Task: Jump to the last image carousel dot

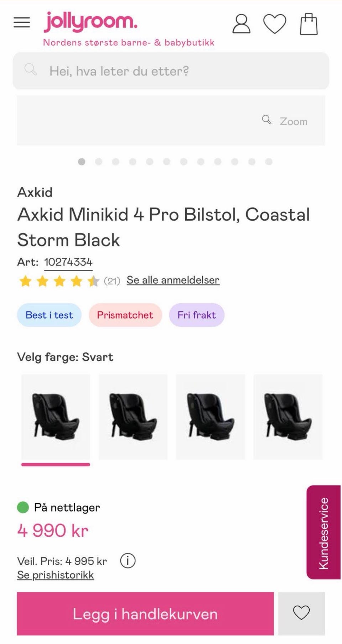Action: point(269,162)
